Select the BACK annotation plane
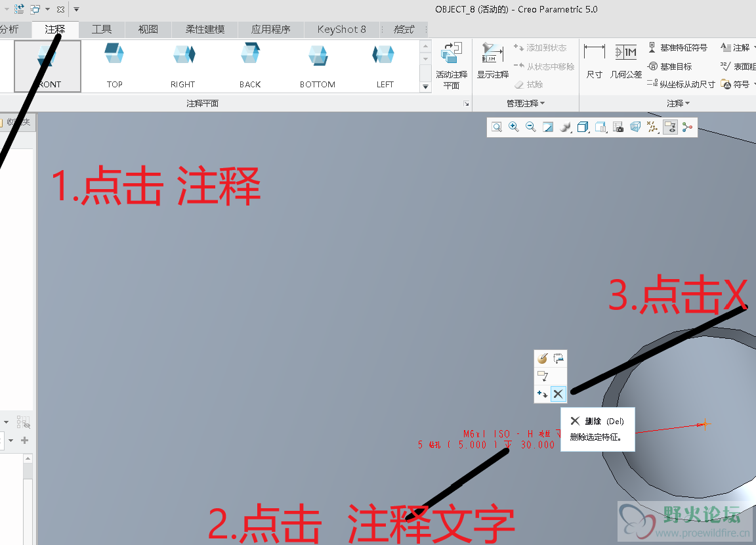 (x=250, y=66)
